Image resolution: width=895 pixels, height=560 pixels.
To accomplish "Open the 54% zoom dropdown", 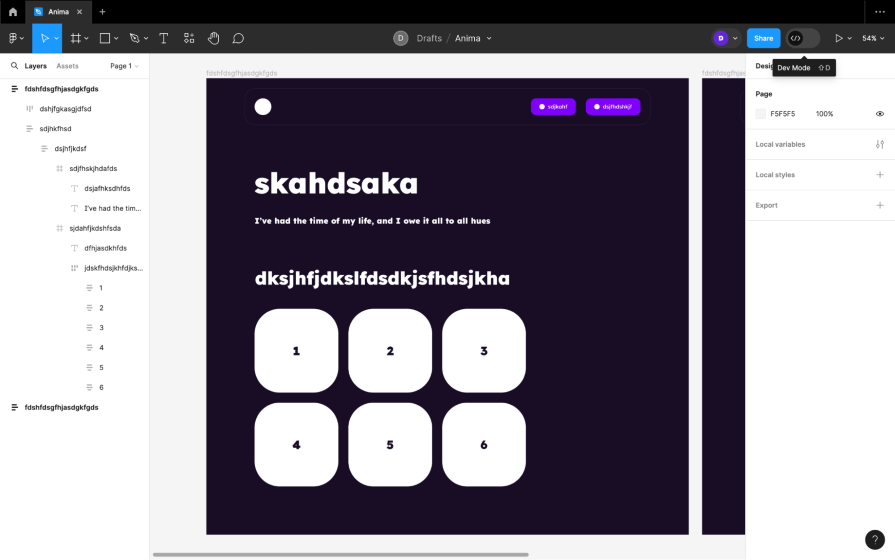I will [x=873, y=38].
